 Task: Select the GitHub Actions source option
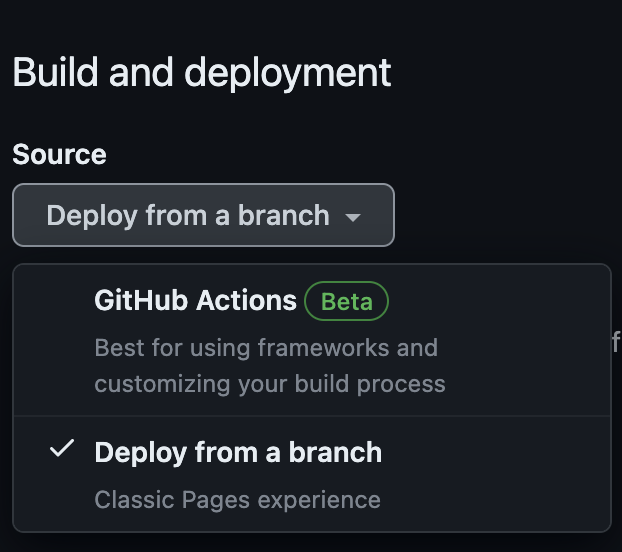312,340
